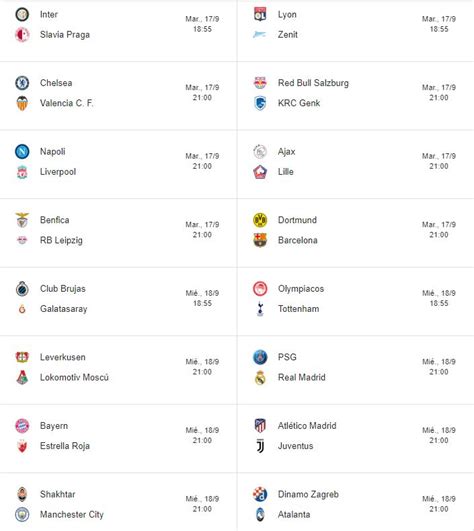
Task: Open the Real Madrid team link
Action: point(301,377)
